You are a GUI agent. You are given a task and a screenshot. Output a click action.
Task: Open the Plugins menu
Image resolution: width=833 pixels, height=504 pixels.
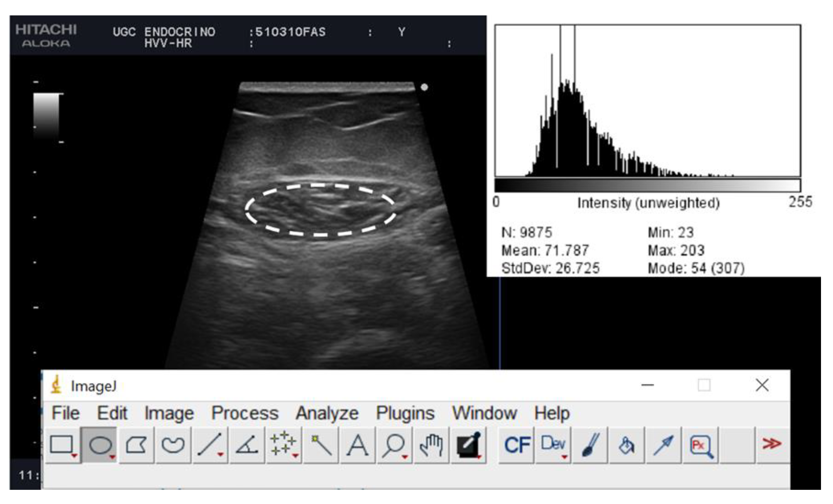(405, 413)
